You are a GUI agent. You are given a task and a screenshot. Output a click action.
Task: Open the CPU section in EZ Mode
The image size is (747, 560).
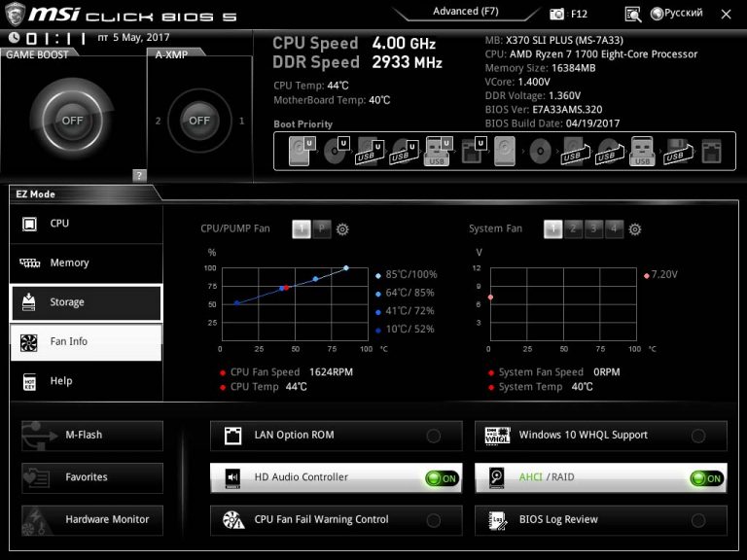point(87,224)
